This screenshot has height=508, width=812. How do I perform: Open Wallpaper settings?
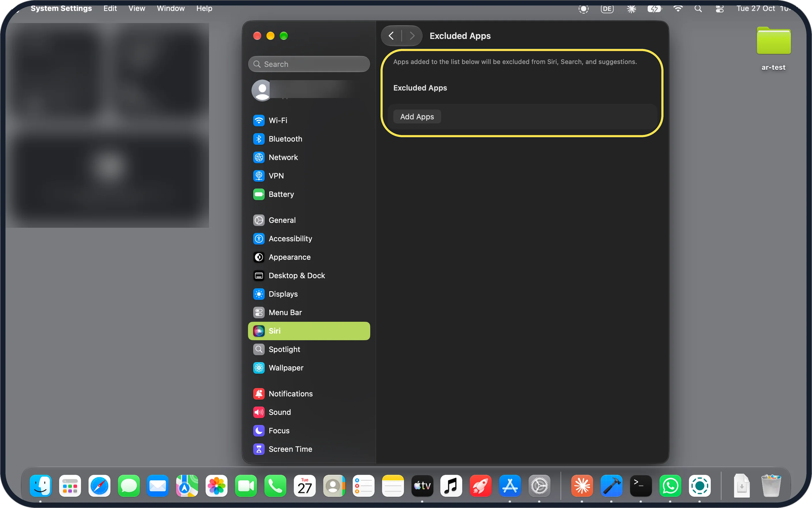click(x=309, y=368)
